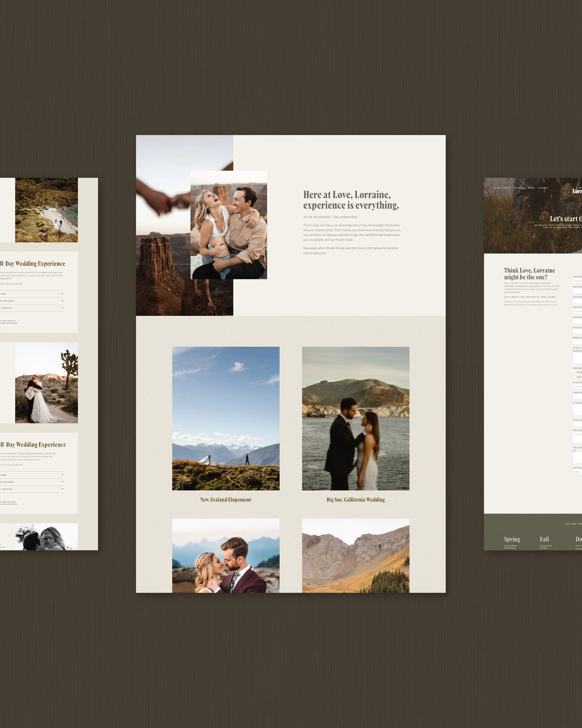Open the Work nav item on the contact page

pyautogui.click(x=531, y=188)
